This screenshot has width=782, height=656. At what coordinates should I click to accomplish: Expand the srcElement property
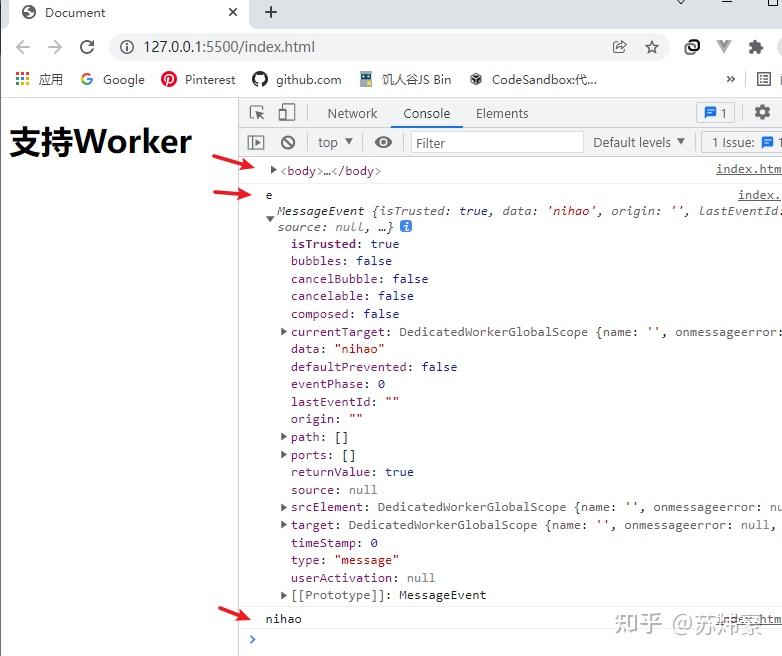point(283,507)
